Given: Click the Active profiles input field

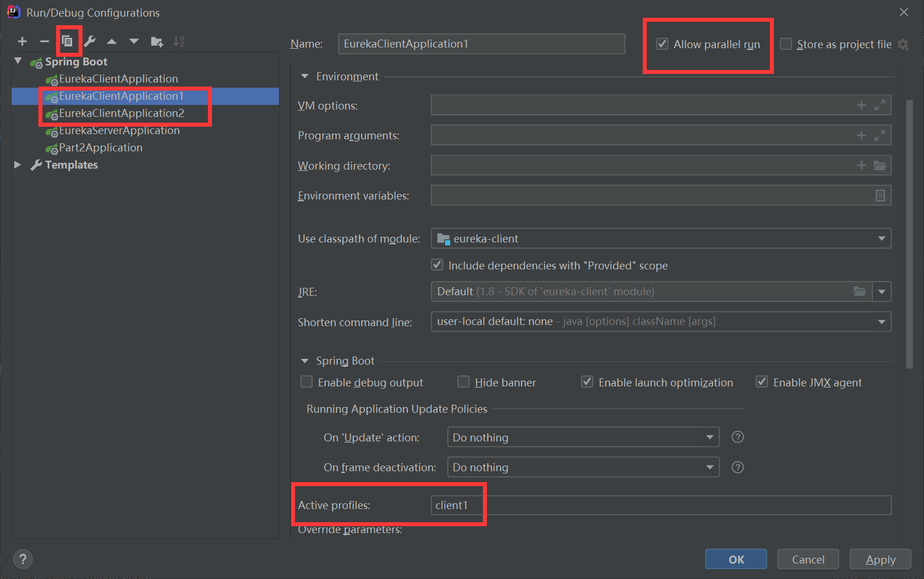Looking at the screenshot, I should [x=661, y=505].
